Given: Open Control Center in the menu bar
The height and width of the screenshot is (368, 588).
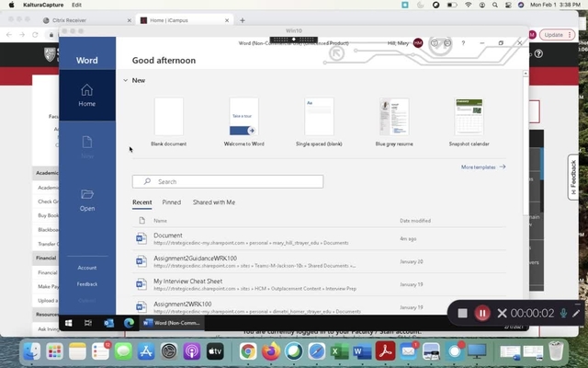Looking at the screenshot, I should [508, 5].
